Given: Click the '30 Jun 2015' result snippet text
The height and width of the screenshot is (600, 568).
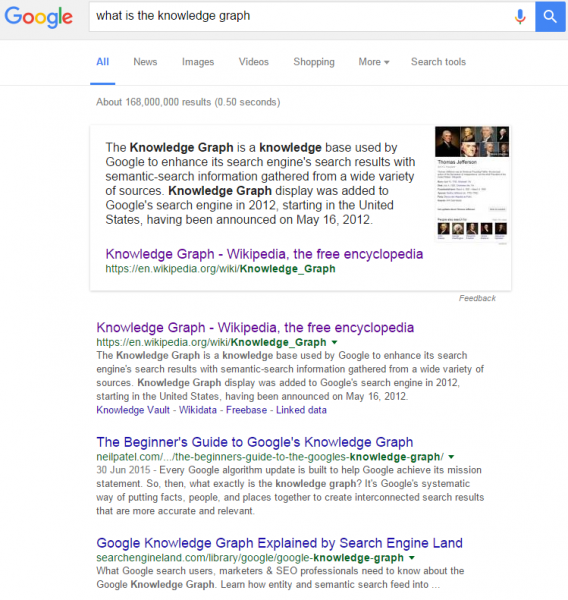Looking at the screenshot, I should 290,491.
